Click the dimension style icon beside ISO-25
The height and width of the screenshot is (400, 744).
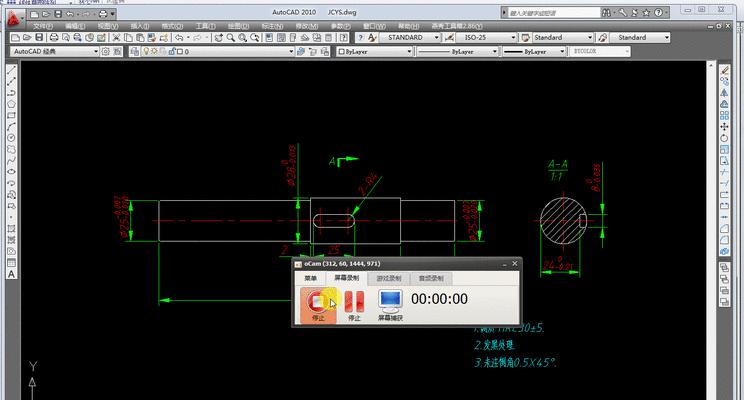pos(449,37)
